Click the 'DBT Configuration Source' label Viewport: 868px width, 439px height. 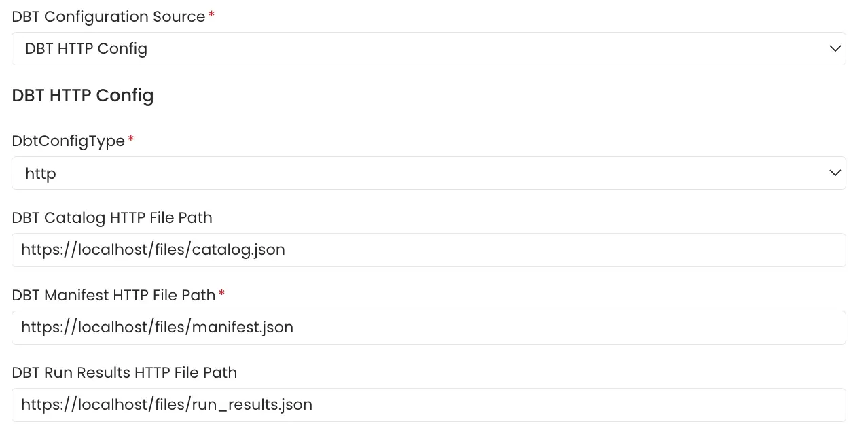tap(109, 16)
